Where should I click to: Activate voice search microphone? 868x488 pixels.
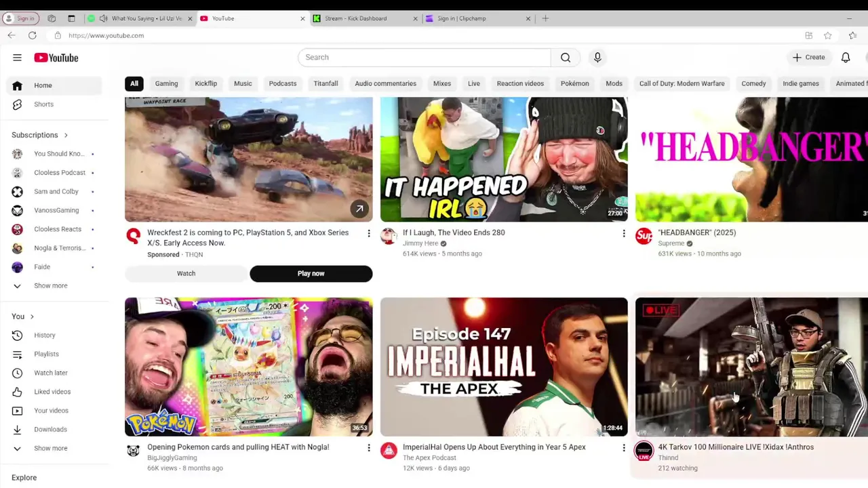597,58
